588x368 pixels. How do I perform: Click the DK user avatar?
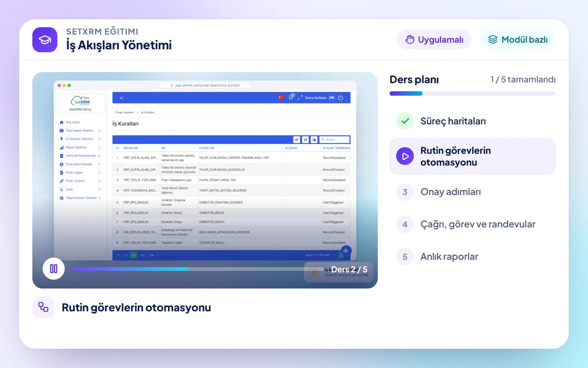click(332, 98)
